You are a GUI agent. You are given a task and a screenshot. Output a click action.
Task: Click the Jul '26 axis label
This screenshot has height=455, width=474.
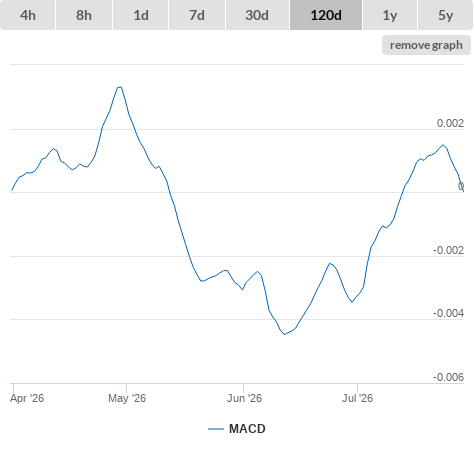(x=357, y=398)
